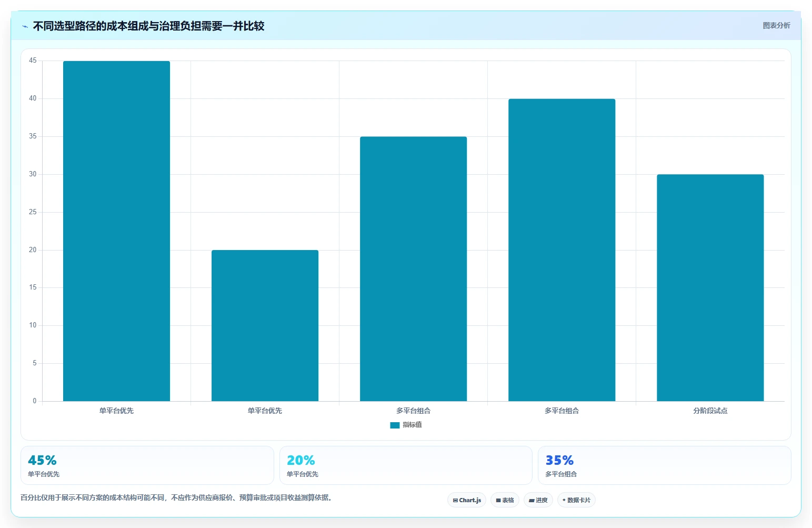The image size is (812, 528).
Task: Click the y-axis tick label 0
Action: point(35,401)
